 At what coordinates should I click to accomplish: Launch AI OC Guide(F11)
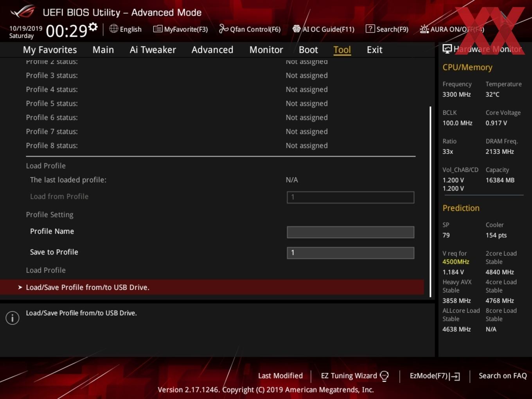pos(323,29)
